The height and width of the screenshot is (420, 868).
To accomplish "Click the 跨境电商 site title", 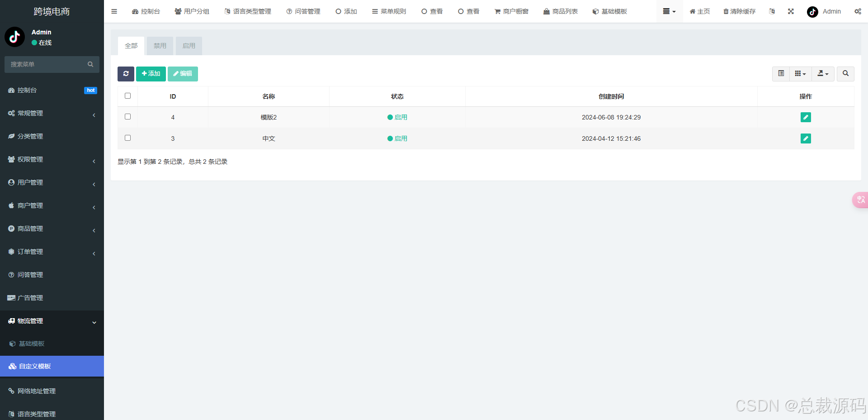I will [x=52, y=11].
